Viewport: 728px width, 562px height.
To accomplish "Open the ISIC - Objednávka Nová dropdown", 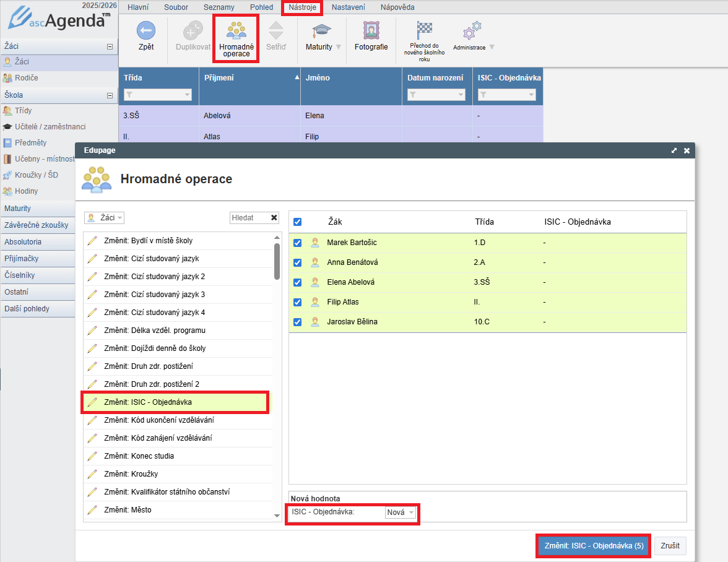I will click(401, 512).
